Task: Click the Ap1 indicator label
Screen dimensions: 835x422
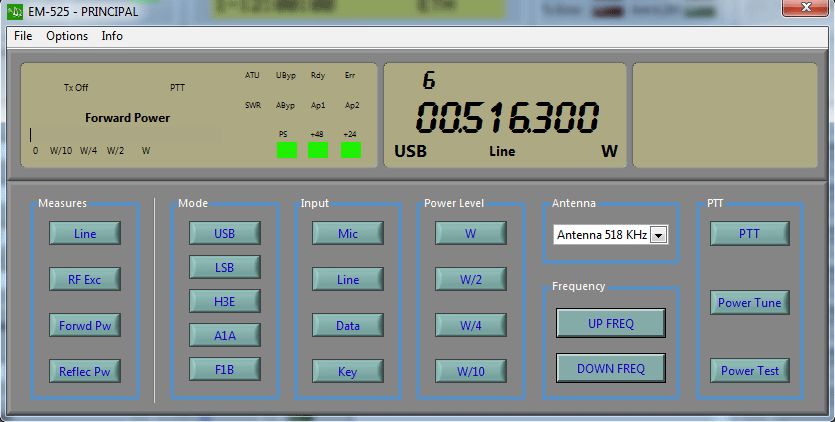Action: click(318, 105)
